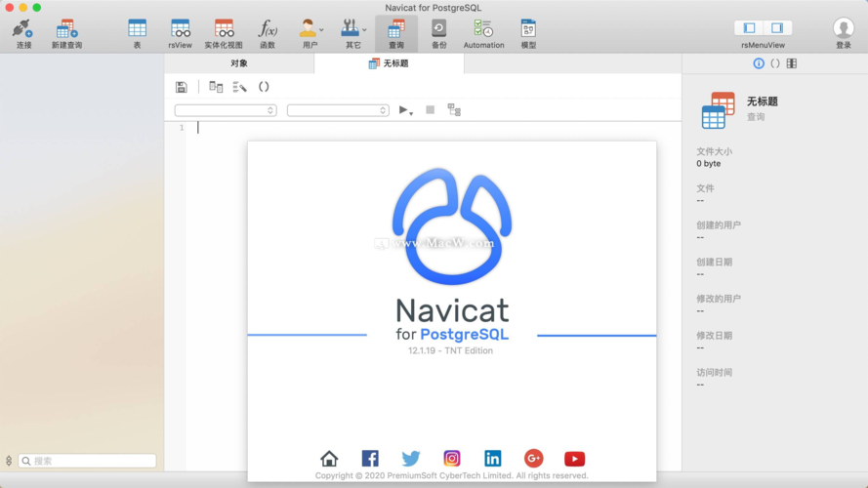The image size is (868, 488).
Task: Expand the 其它 dropdown arrow
Action: (364, 30)
